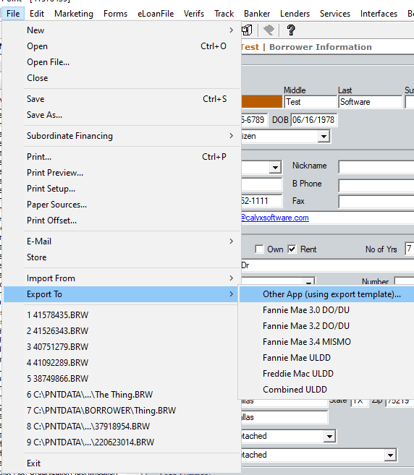This screenshot has height=475, width=414.
Task: Open the bottom-most 'tached' dropdown
Action: (x=390, y=455)
